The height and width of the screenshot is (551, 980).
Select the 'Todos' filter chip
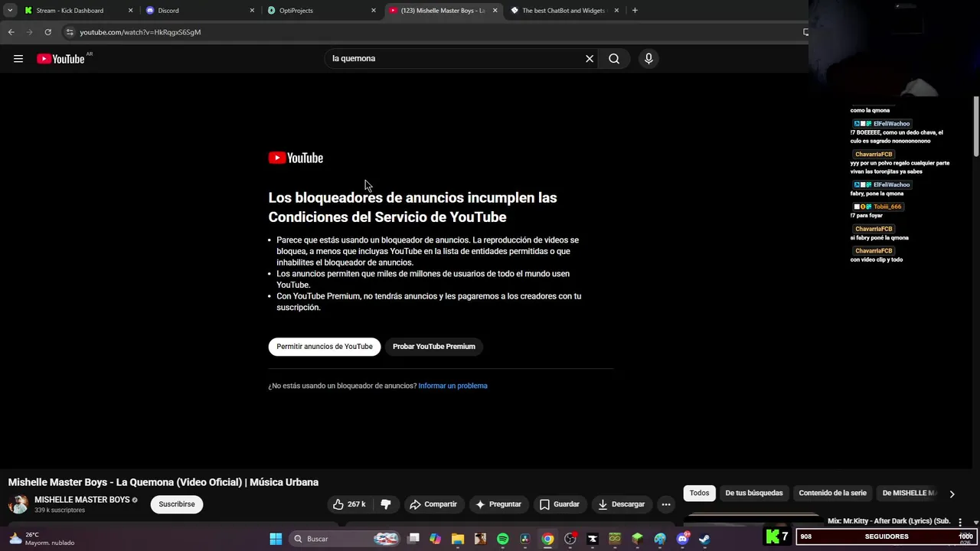coord(699,494)
